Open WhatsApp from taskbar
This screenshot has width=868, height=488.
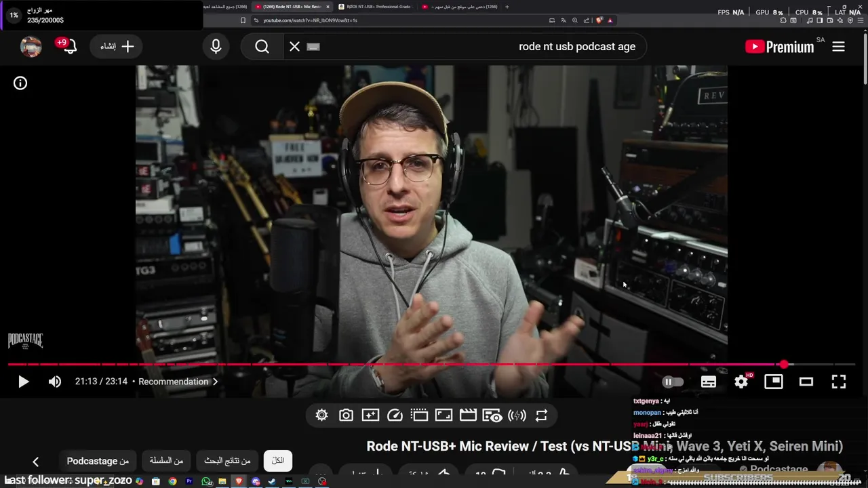[x=206, y=481]
